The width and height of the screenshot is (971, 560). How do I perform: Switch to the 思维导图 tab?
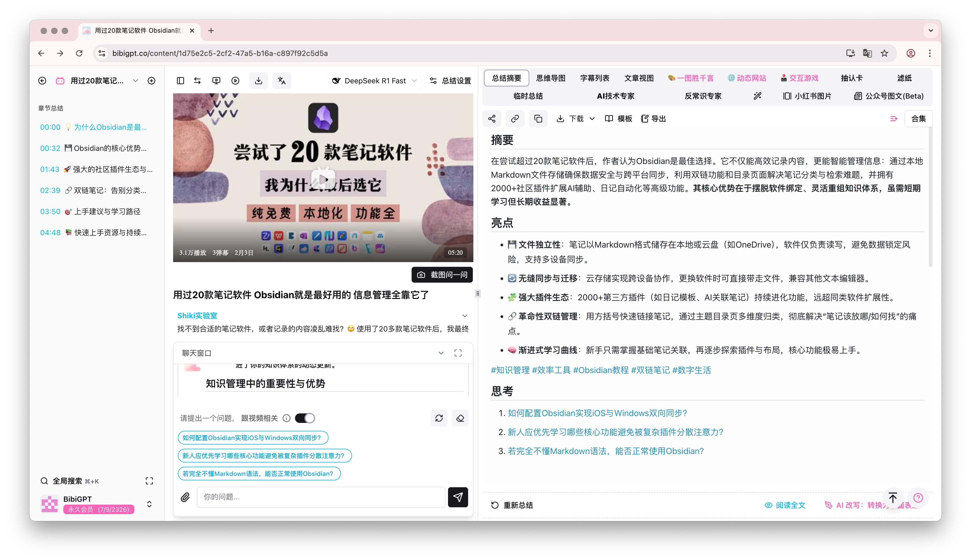point(551,78)
